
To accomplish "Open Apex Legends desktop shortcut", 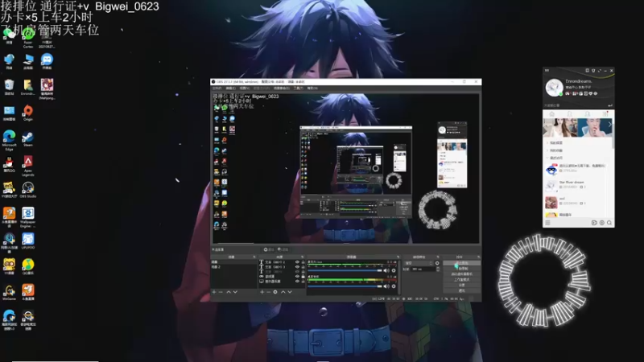I will point(28,166).
